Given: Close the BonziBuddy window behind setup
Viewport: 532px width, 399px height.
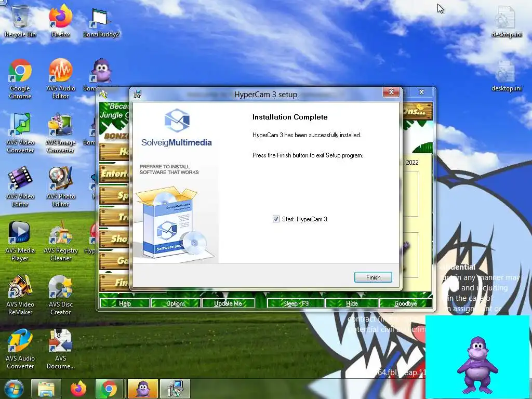Looking at the screenshot, I should [421, 92].
